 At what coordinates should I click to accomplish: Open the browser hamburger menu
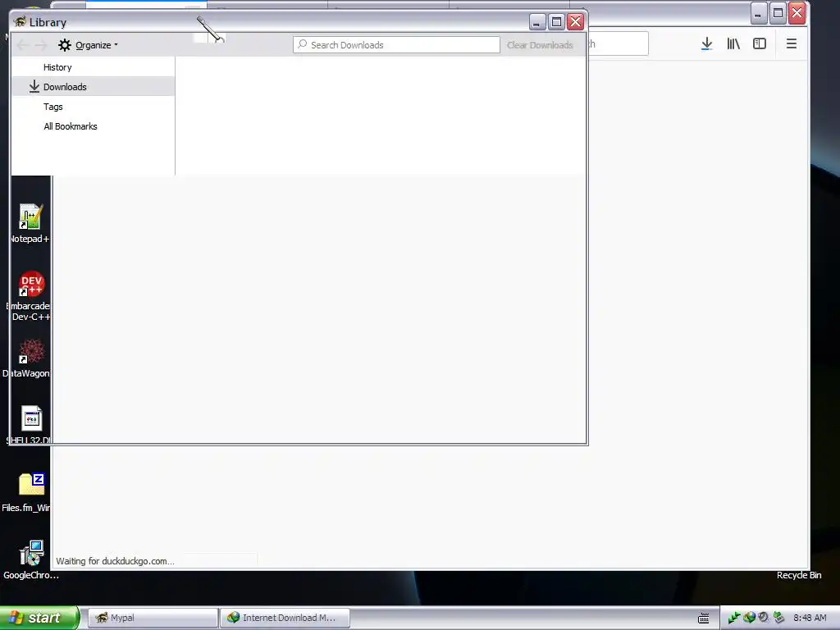(x=792, y=44)
